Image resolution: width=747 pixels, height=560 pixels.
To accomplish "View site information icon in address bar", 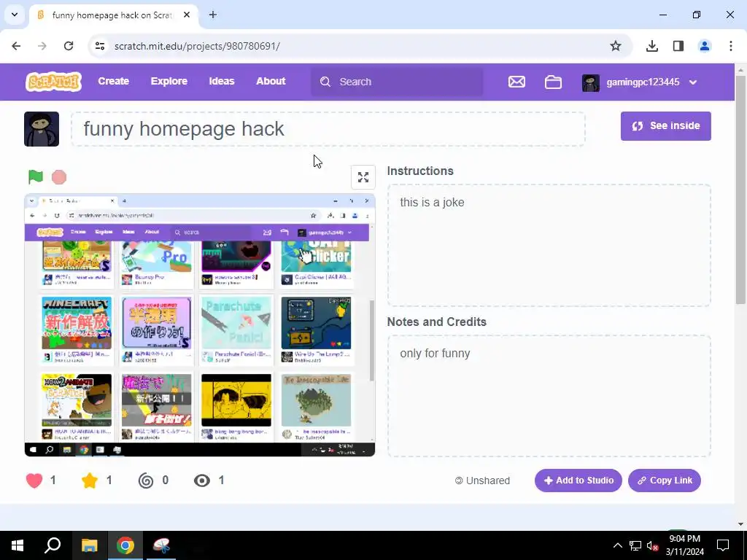I will 100,46.
